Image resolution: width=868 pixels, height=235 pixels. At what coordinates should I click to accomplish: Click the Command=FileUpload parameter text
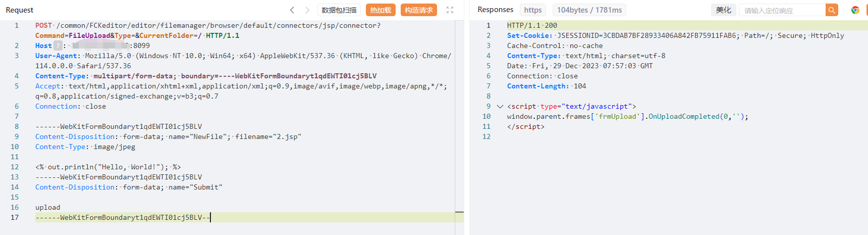click(x=73, y=35)
